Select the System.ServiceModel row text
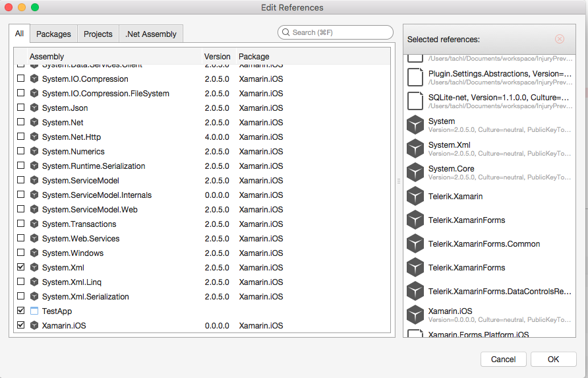This screenshot has height=378, width=588. pos(80,181)
